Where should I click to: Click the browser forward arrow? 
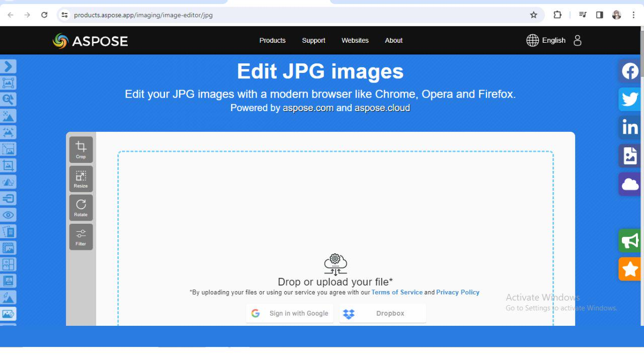tap(27, 15)
